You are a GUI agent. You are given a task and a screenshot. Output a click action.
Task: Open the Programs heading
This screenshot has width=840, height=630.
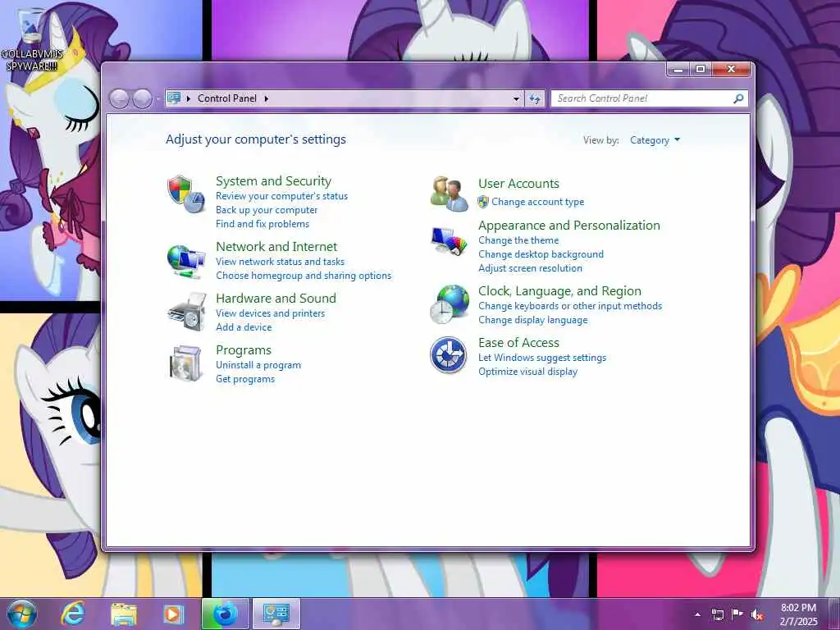pos(244,349)
